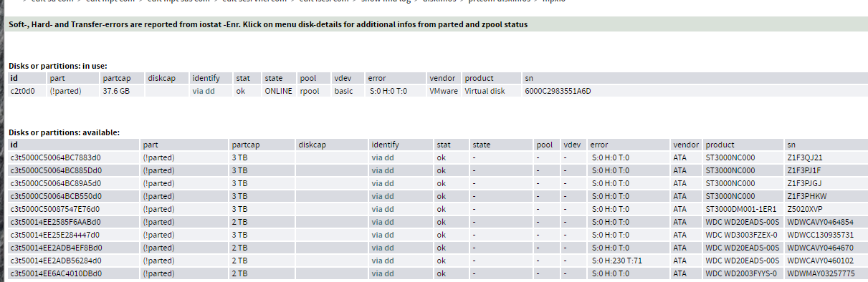
Task: Select serial number Z1F3PHKW
Action: click(806, 196)
